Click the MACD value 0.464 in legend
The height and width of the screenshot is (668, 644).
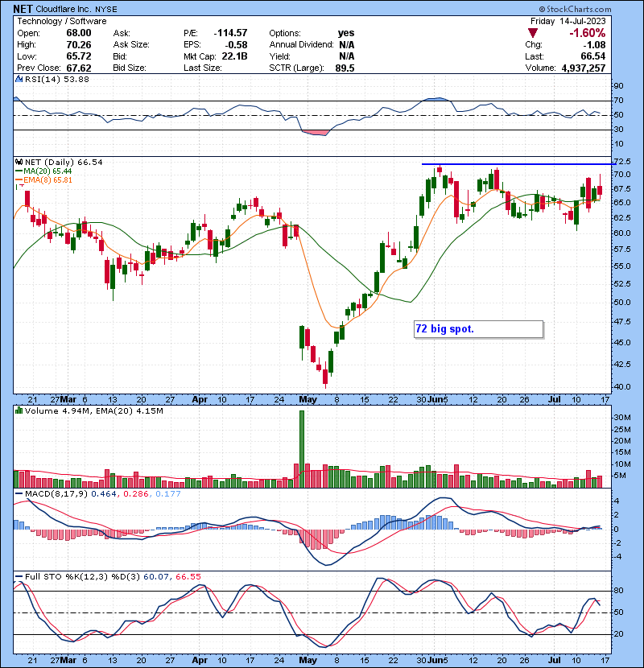(x=104, y=494)
